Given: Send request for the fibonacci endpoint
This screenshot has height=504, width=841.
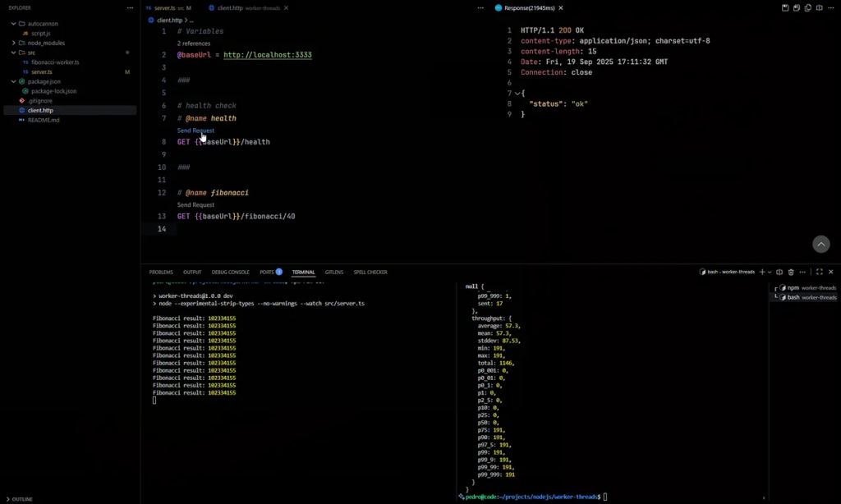Looking at the screenshot, I should pyautogui.click(x=195, y=204).
